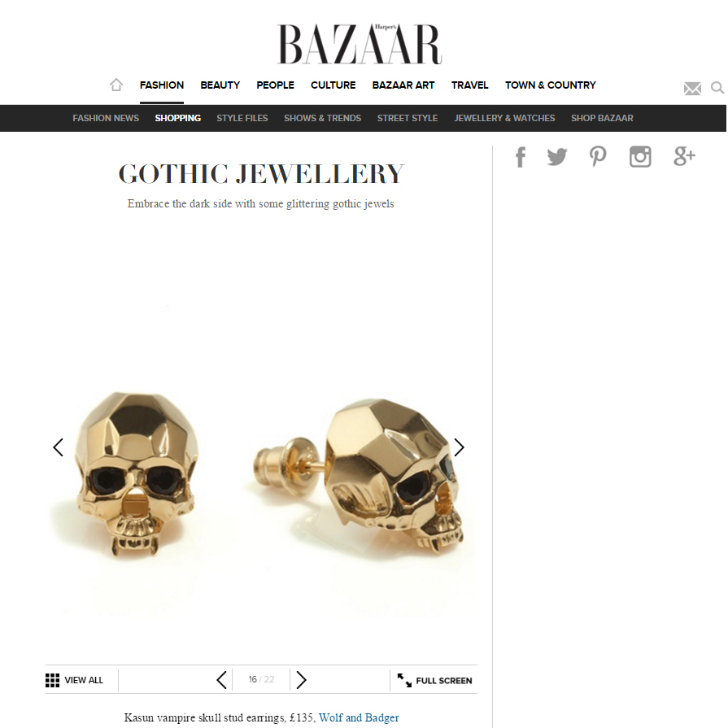Follow the Wolf and Badger link

pyautogui.click(x=359, y=717)
